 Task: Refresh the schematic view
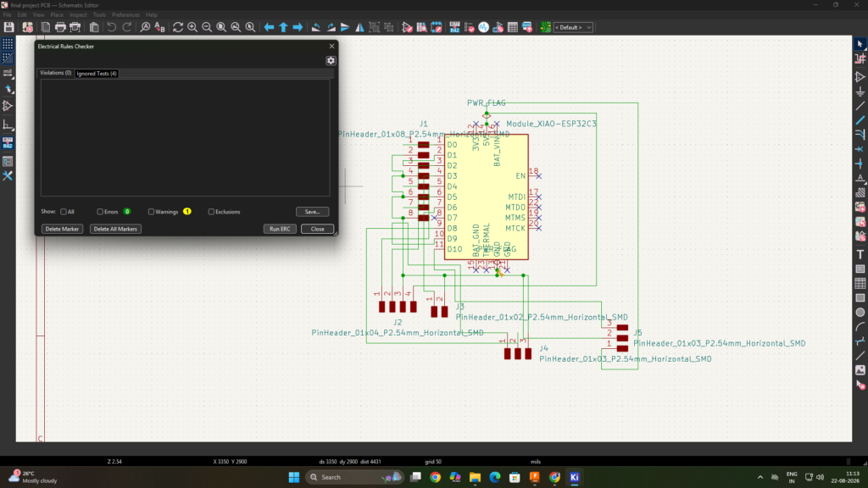point(178,27)
